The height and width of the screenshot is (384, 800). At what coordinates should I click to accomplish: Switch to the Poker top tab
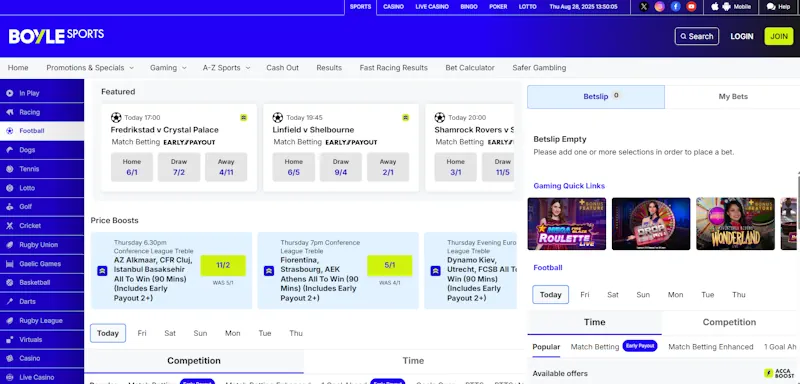coord(498,7)
